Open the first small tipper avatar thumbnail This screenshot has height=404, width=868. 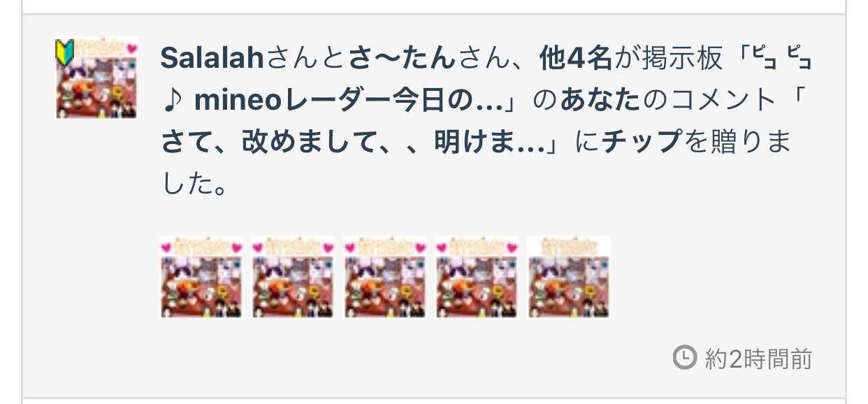(x=201, y=277)
